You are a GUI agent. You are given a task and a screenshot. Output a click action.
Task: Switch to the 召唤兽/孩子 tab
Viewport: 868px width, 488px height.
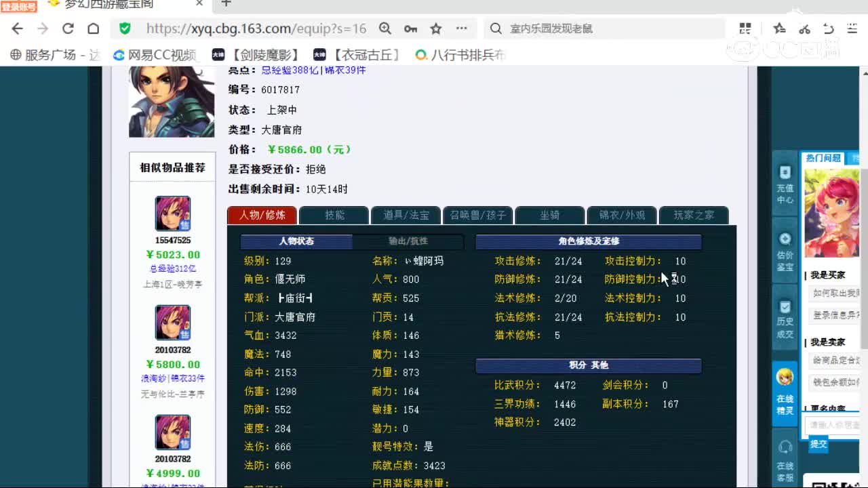(477, 215)
